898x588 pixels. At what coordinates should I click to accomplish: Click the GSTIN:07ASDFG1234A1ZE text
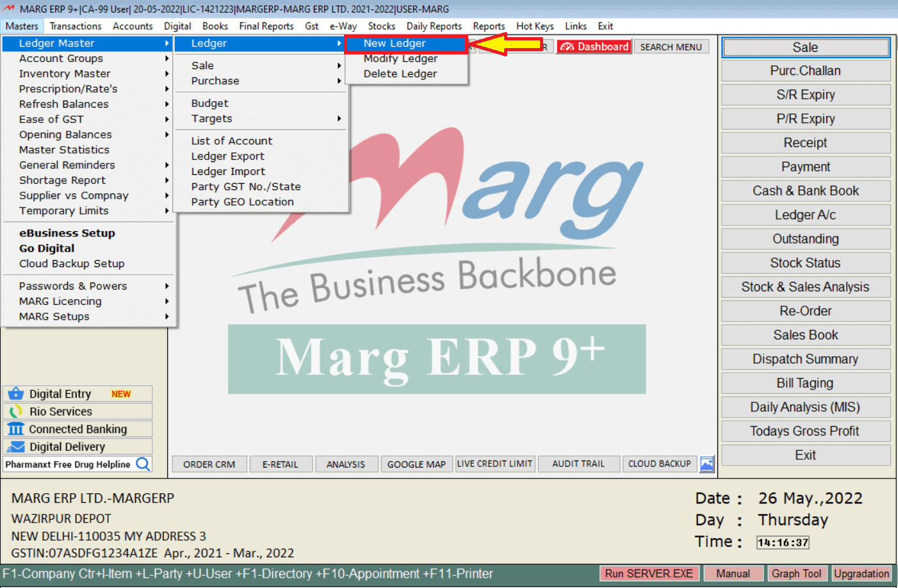coord(85,553)
